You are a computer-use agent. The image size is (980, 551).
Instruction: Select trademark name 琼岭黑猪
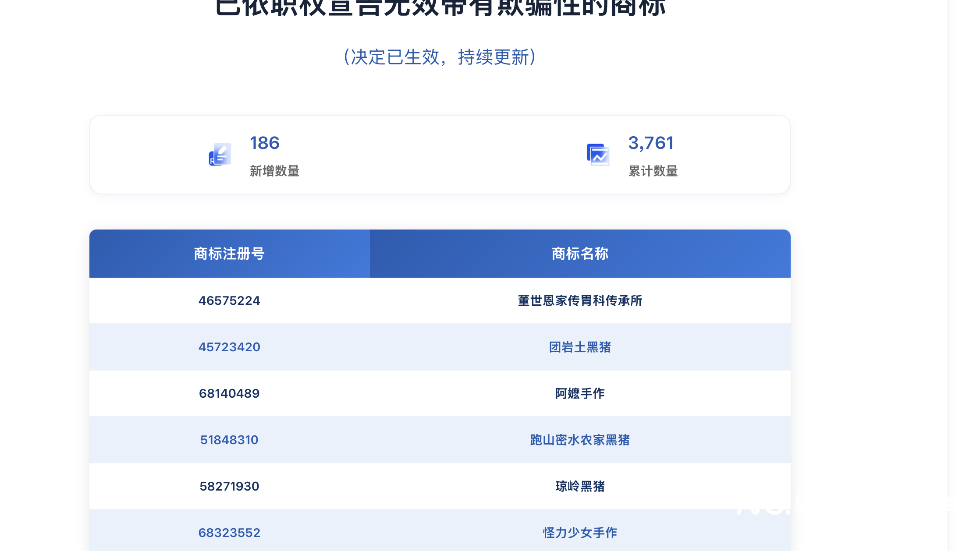point(580,486)
